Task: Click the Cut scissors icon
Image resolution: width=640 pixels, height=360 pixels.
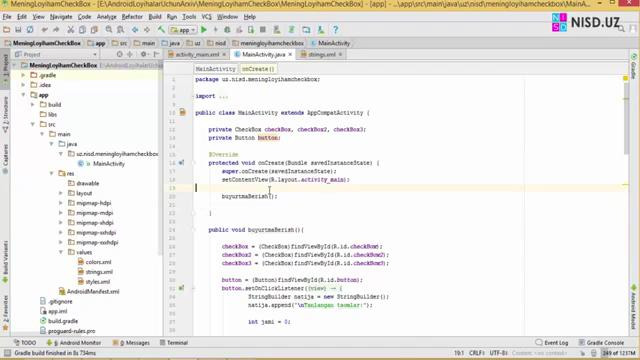Action: pos(71,30)
